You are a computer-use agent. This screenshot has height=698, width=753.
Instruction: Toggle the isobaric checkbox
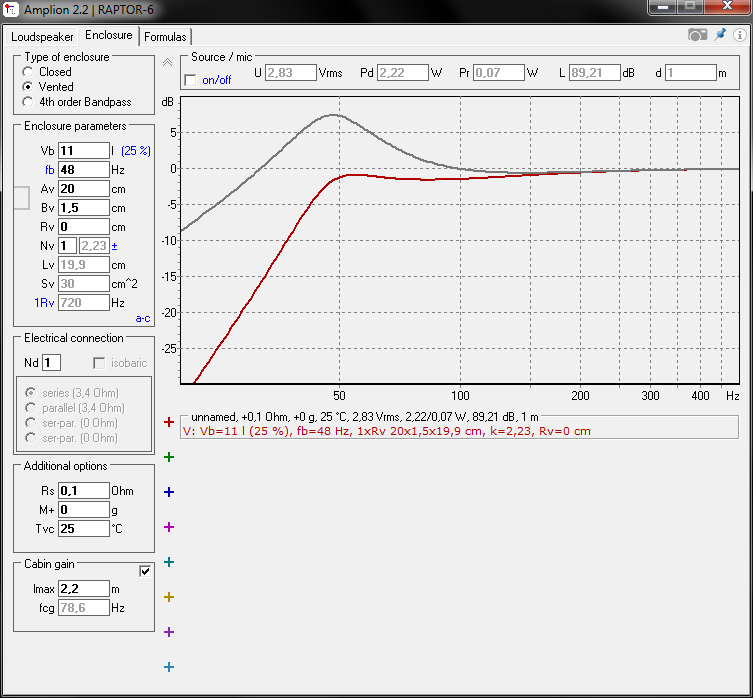[99, 363]
